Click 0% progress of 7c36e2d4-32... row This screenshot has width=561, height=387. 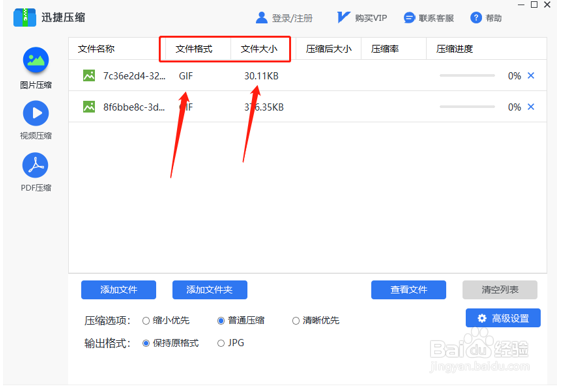click(x=514, y=76)
